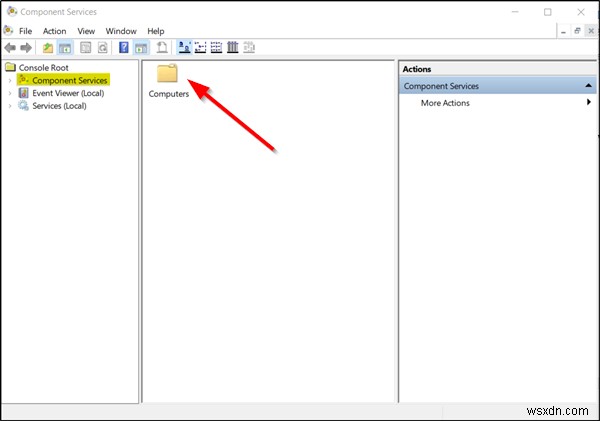Toggle the Show/Hide Action Pane button
The image size is (600, 421).
pos(141,48)
